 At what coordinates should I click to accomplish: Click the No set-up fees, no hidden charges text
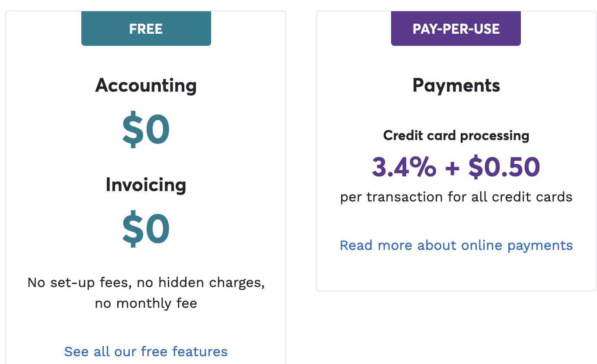click(146, 283)
